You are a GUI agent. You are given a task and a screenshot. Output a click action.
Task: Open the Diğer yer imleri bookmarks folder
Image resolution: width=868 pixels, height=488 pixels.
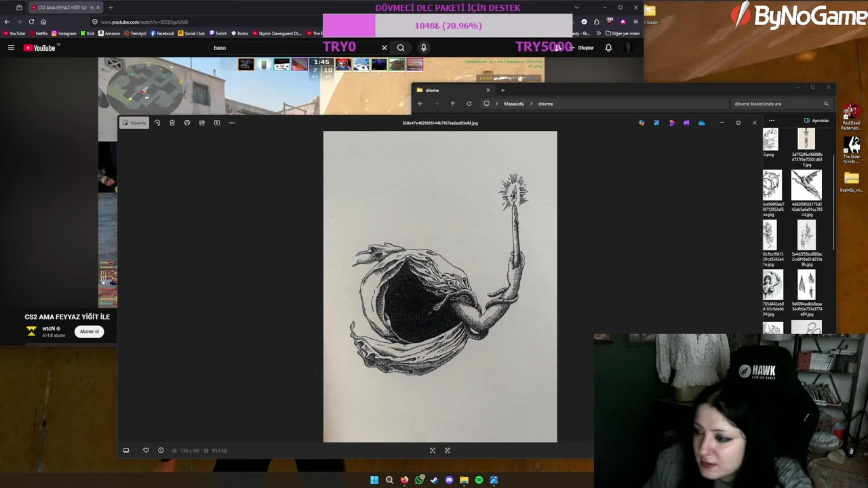point(623,33)
